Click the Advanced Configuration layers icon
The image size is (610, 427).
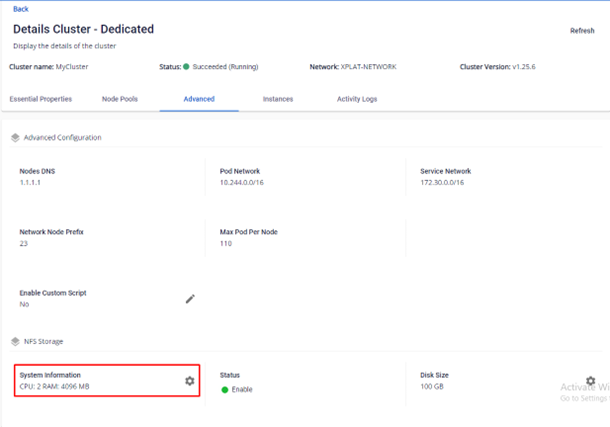pyautogui.click(x=15, y=138)
